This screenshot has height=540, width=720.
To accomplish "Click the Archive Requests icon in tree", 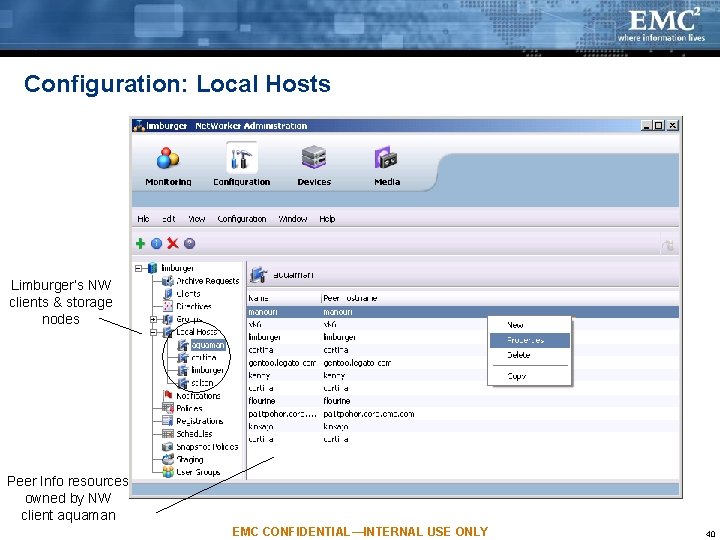I will pos(168,281).
